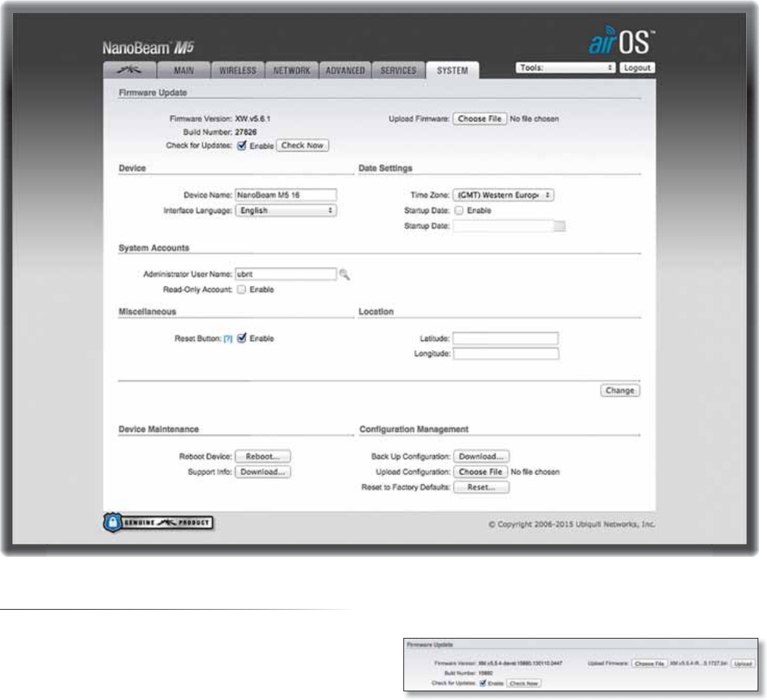Click the Genuine Product badge
767x700 pixels.
click(x=158, y=522)
